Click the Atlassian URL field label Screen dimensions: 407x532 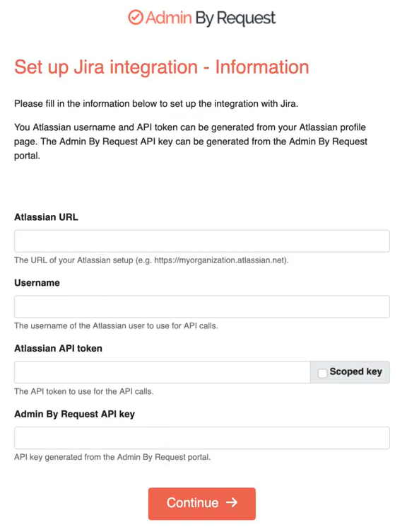point(46,217)
